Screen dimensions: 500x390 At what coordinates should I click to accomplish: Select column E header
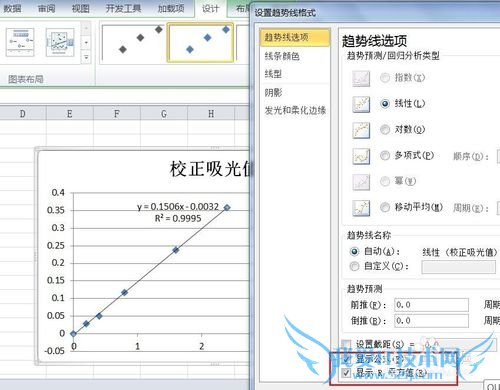pyautogui.click(x=70, y=114)
